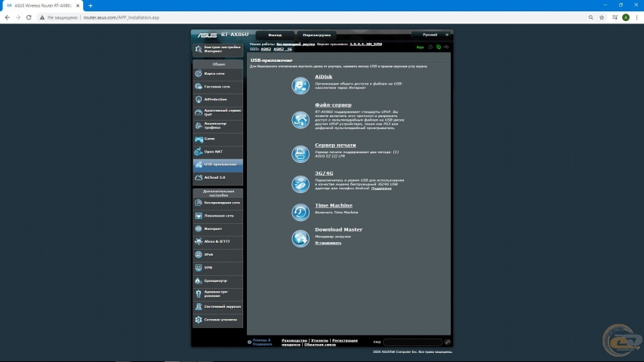Open the Time Machine title link
644x362 pixels.
point(334,206)
